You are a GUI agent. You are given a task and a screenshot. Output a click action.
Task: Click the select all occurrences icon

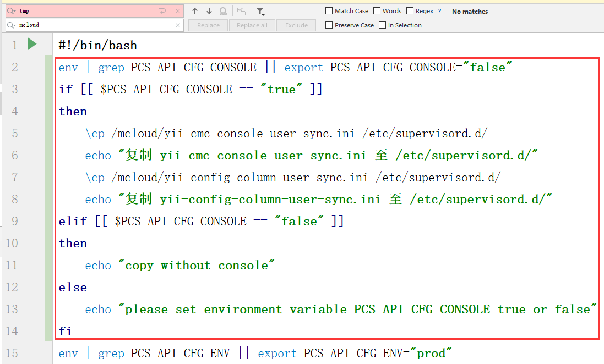241,11
